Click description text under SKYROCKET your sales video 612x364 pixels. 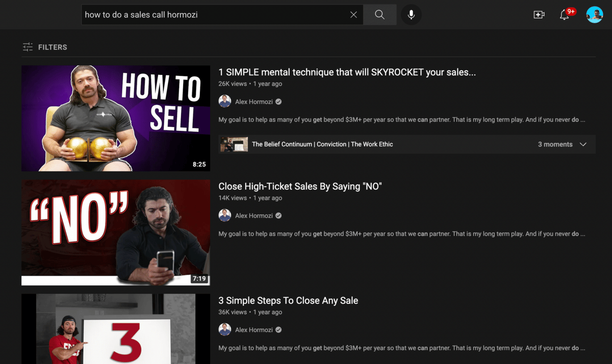pos(402,120)
